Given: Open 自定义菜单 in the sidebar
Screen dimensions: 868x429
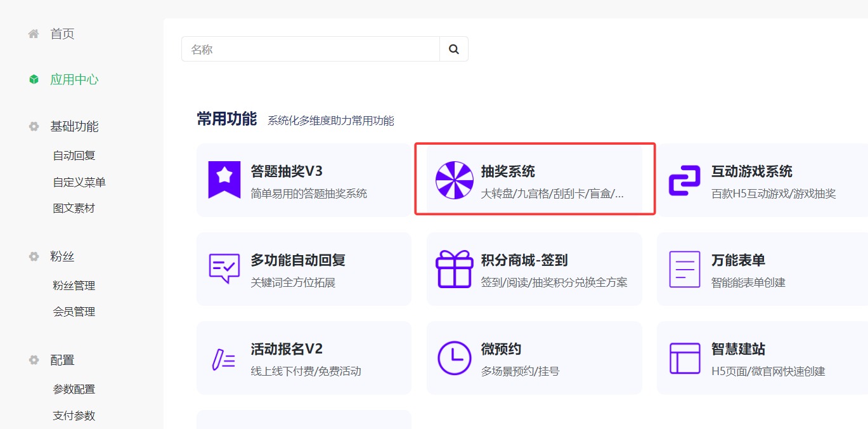Looking at the screenshot, I should click(79, 182).
